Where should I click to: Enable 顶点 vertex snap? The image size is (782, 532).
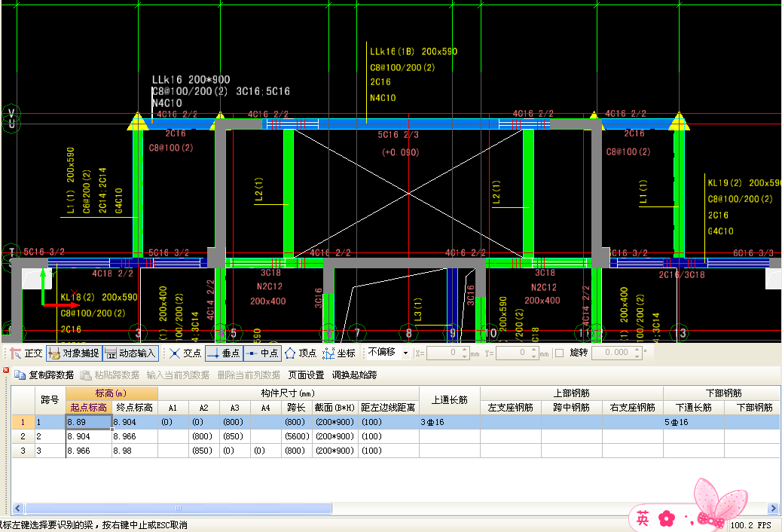(301, 353)
